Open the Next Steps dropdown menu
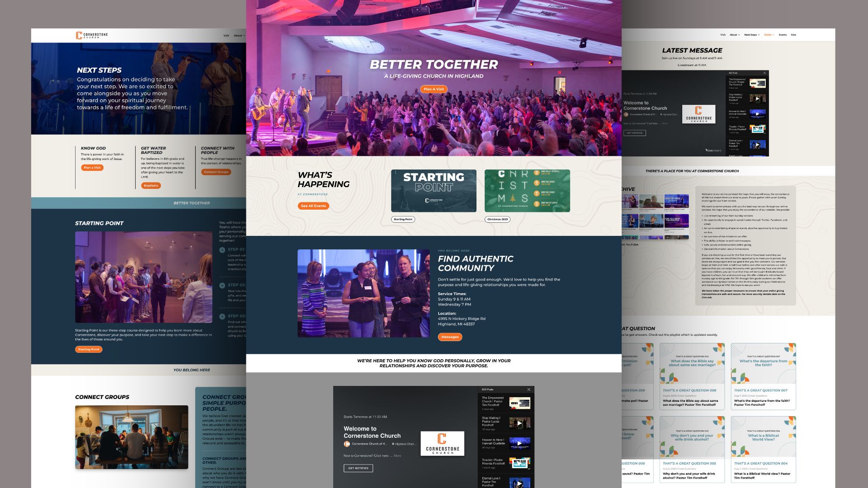 point(750,35)
